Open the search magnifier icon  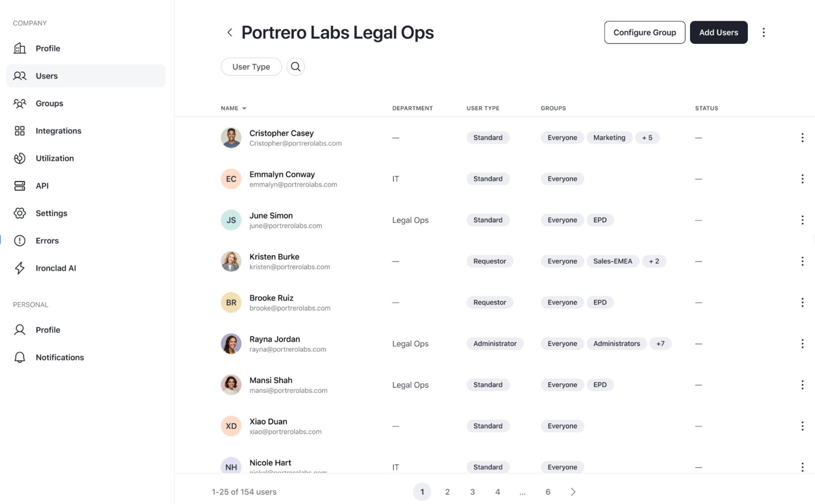tap(296, 67)
